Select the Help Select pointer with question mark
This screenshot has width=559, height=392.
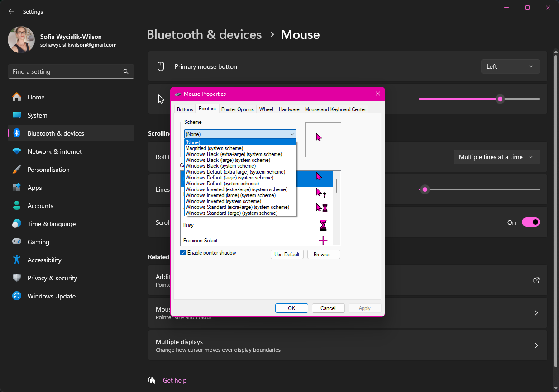(321, 193)
